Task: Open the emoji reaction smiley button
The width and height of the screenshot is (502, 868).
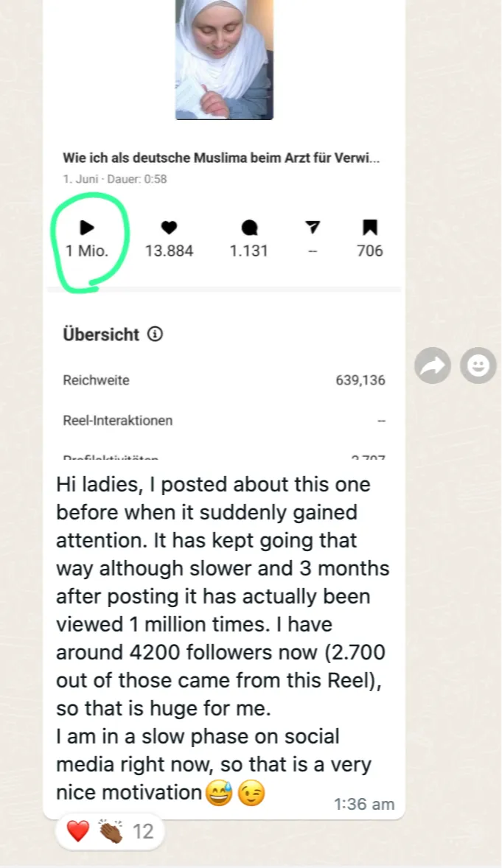Action: pyautogui.click(x=478, y=365)
